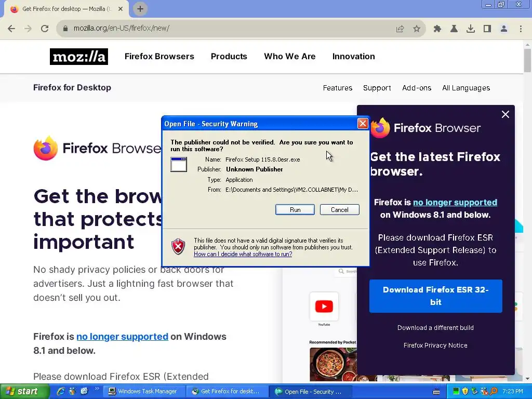Click the keyboard icon in the taskbar
Viewport: 532px width, 399px height.
[x=436, y=392]
